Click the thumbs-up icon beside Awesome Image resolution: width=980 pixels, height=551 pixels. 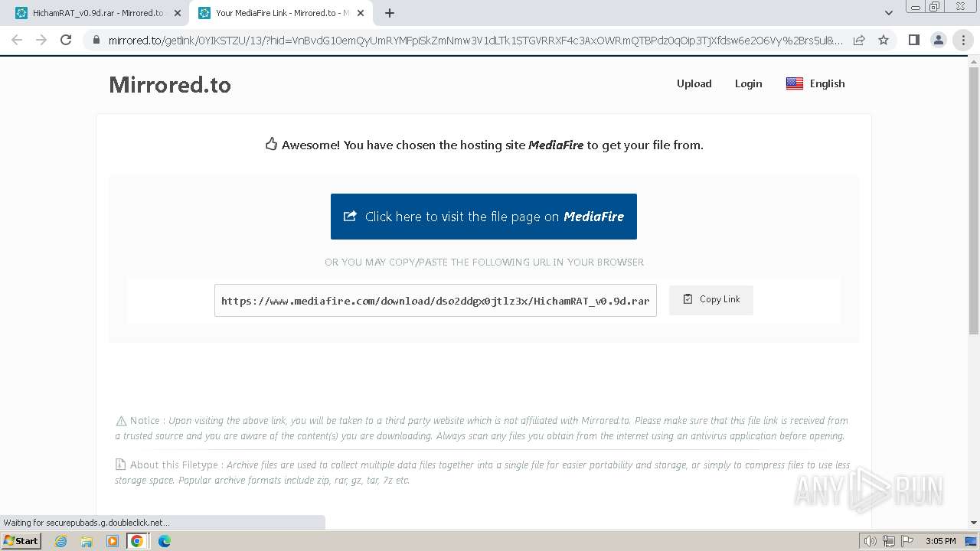coord(271,144)
